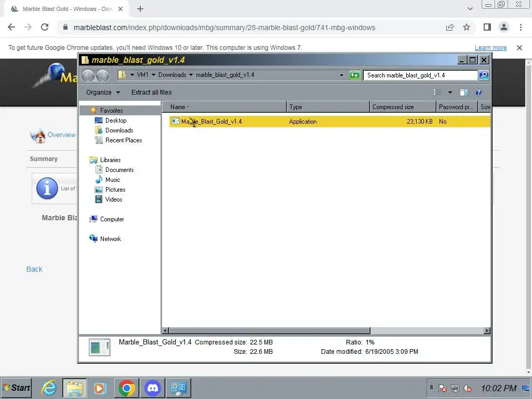
Task: Close the Marble Blast Gold tab
Action: 120,9
